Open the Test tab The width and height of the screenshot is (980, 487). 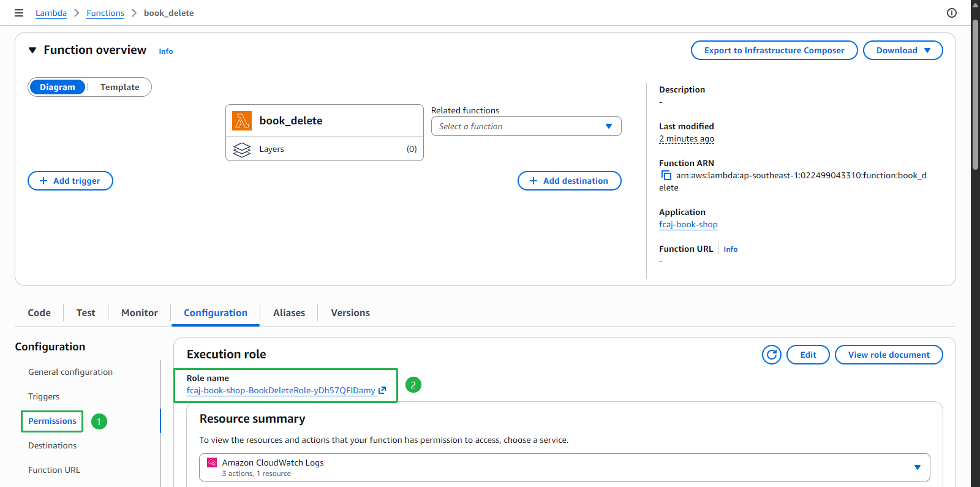point(86,312)
